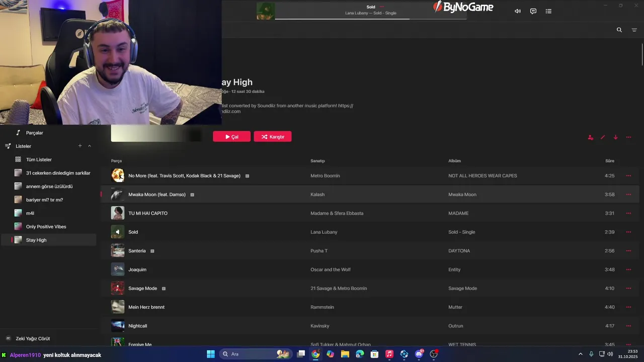Screen dimensions: 644x362
Task: Open the sort and filter lines icon
Action: [x=634, y=30]
